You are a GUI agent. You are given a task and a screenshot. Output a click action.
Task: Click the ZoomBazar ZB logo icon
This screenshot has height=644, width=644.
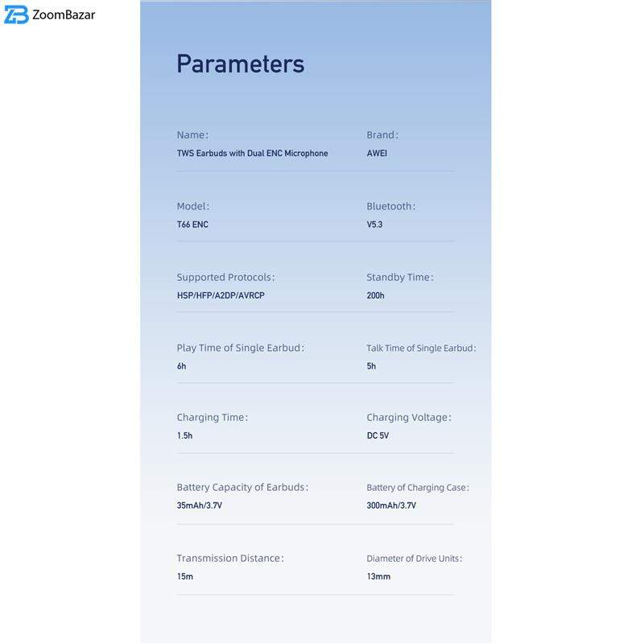(16, 14)
